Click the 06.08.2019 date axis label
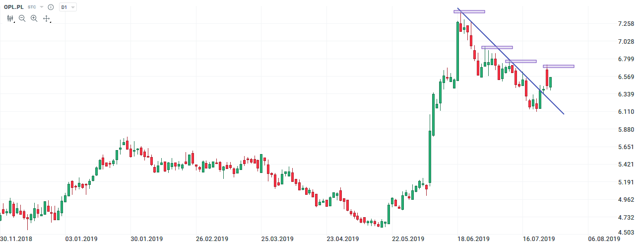644x246 pixels. (604, 239)
